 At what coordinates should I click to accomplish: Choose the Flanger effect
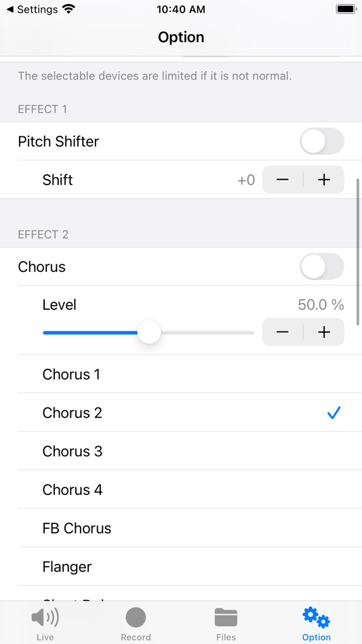tap(190, 566)
